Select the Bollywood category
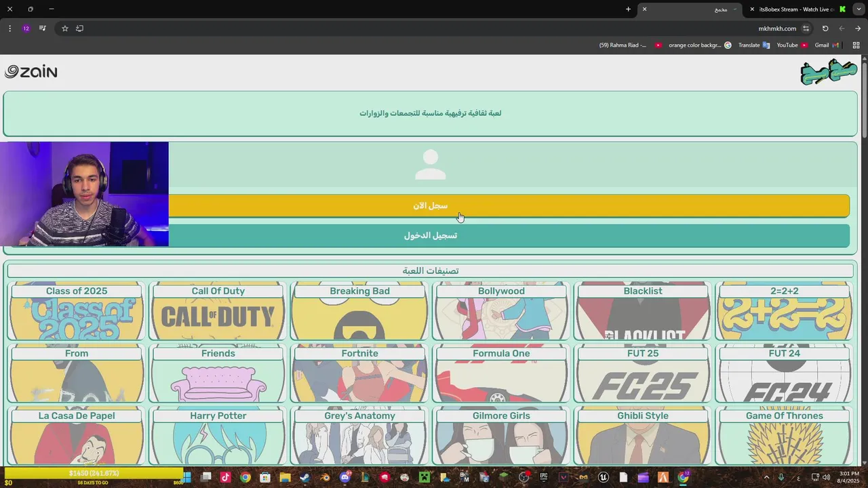This screenshot has width=868, height=488. (x=501, y=310)
